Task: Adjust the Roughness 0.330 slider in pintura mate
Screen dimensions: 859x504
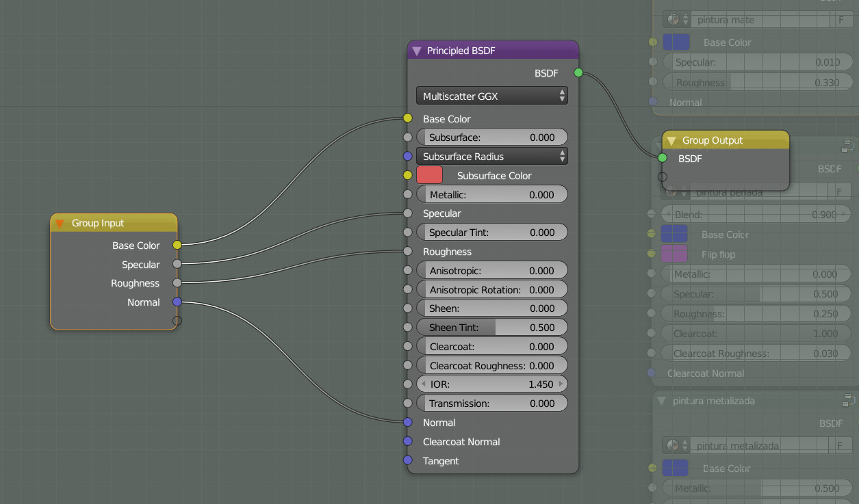Action: (x=756, y=83)
